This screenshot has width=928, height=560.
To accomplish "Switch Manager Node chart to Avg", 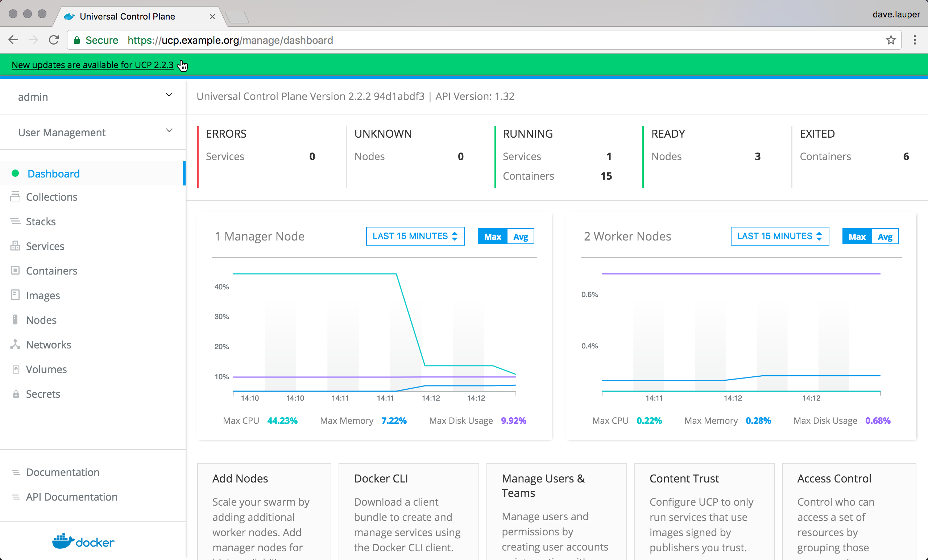I will pos(521,237).
